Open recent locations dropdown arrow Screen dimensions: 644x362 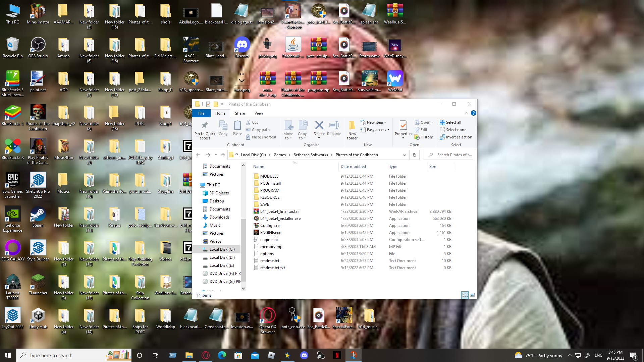click(216, 155)
